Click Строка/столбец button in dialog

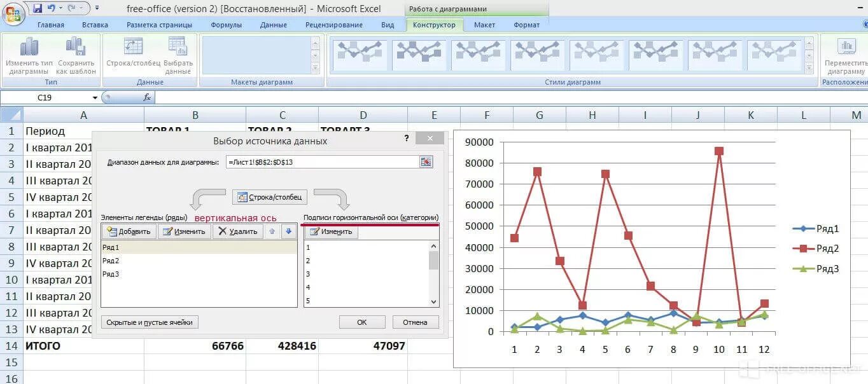coord(270,197)
